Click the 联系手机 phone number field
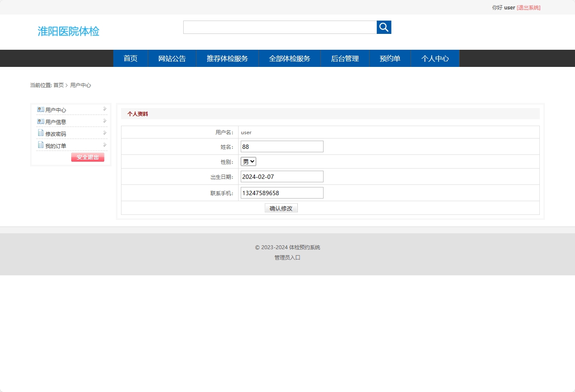The height and width of the screenshot is (392, 575). click(282, 193)
